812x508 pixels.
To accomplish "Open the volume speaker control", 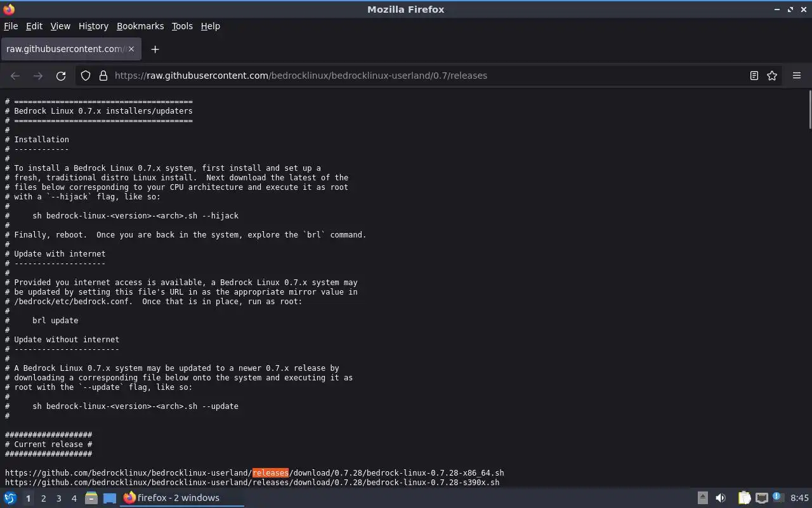I will [721, 498].
